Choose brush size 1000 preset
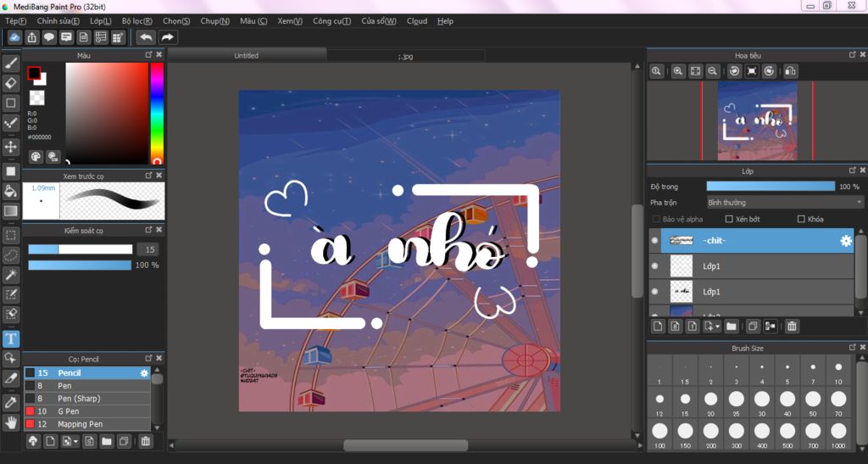Screen dimensions: 868x464 pos(838,434)
